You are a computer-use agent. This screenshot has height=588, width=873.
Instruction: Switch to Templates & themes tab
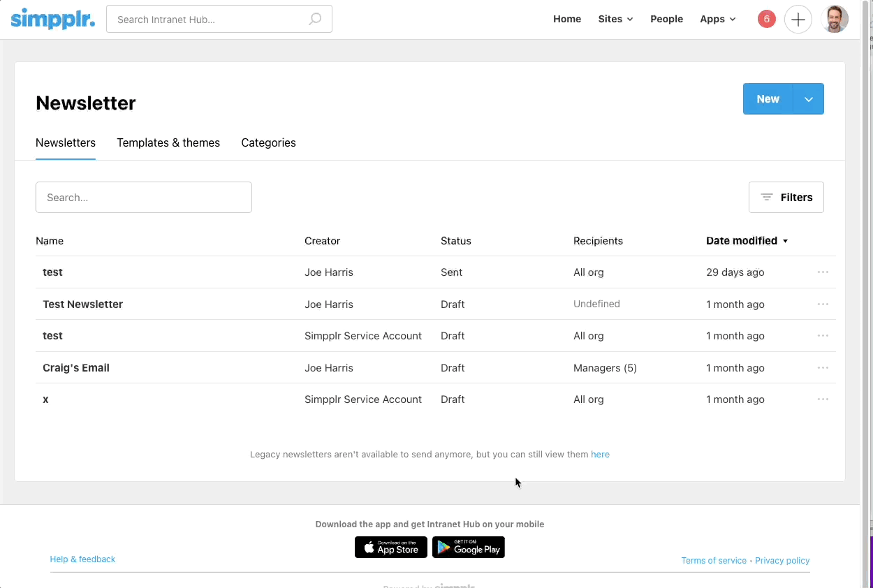coord(168,143)
